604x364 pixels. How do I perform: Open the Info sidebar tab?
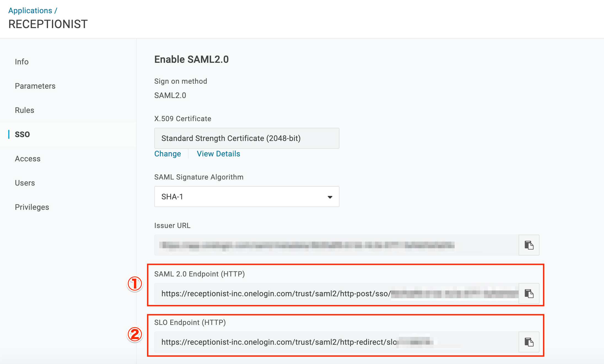coord(22,62)
